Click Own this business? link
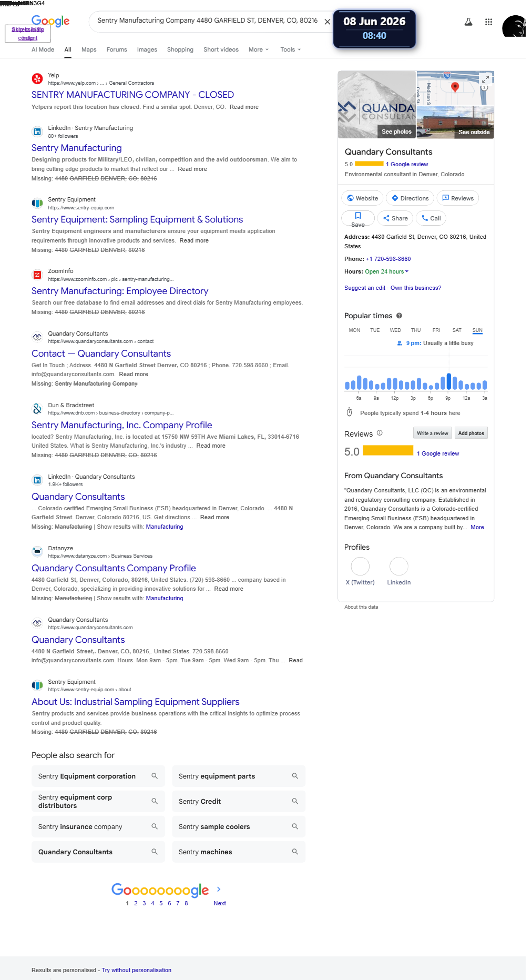The width and height of the screenshot is (532, 980). [416, 288]
